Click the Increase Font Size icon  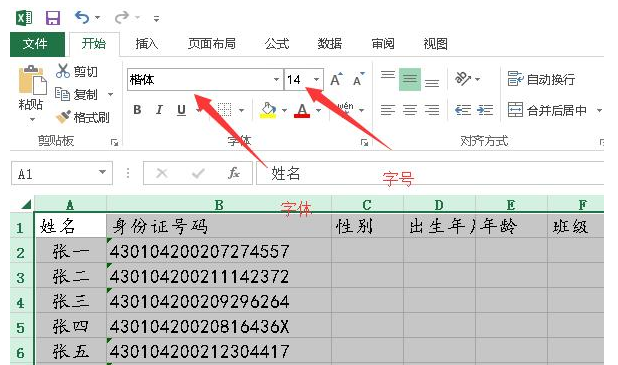pos(336,79)
